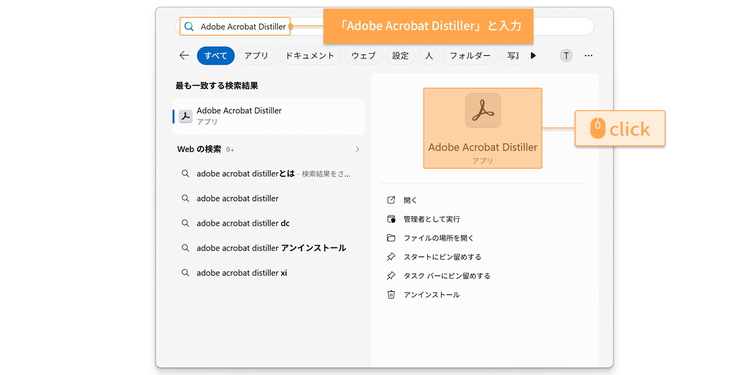750x375 pixels.
Task: Search web for adobe acrobat distiller xi
Action: click(x=268, y=273)
